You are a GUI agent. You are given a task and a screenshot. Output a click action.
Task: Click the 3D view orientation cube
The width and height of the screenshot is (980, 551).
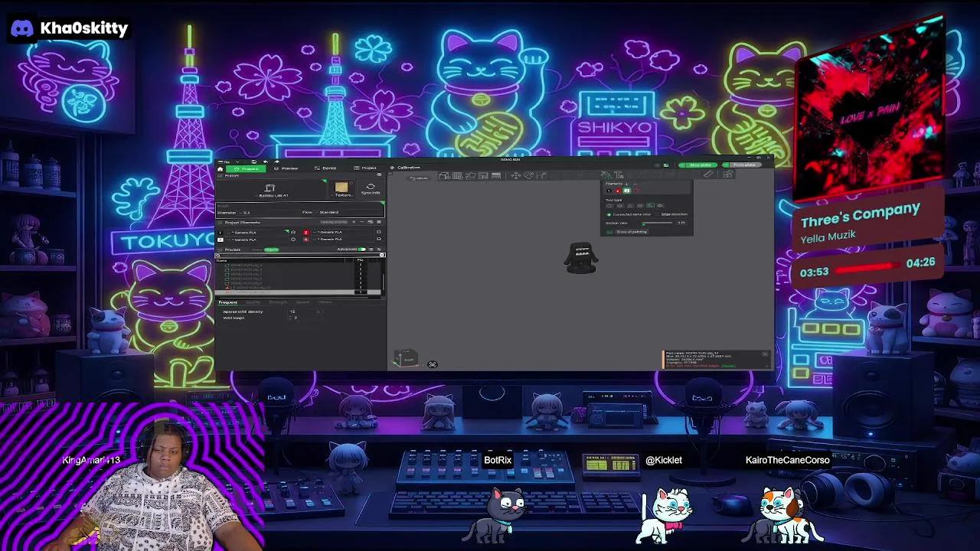[407, 359]
